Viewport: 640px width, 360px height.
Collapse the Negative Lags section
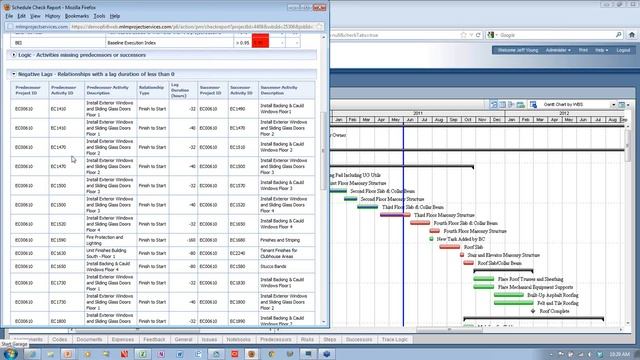pyautogui.click(x=13, y=74)
